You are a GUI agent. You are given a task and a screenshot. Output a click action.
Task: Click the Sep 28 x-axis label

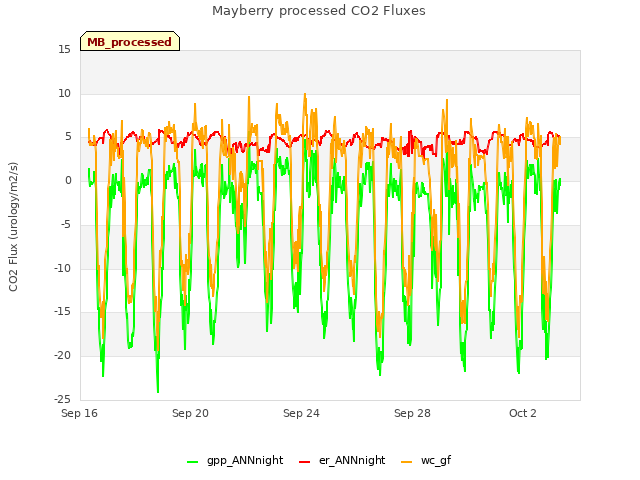(412, 413)
